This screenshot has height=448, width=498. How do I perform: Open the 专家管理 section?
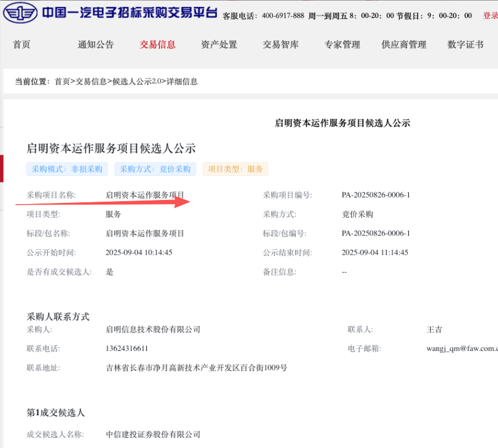342,45
